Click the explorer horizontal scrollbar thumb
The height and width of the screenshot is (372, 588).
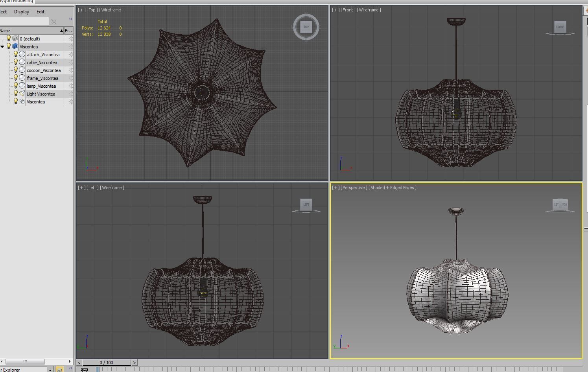25,361
